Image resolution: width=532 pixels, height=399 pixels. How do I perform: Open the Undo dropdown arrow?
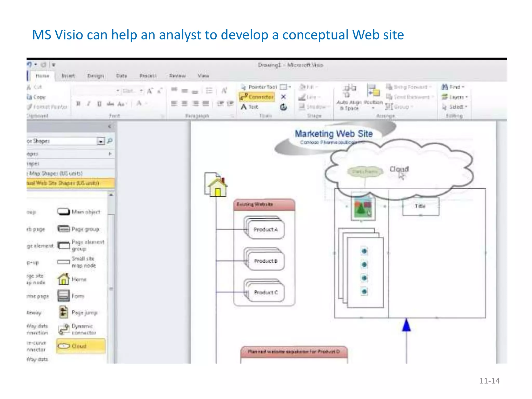(x=36, y=64)
